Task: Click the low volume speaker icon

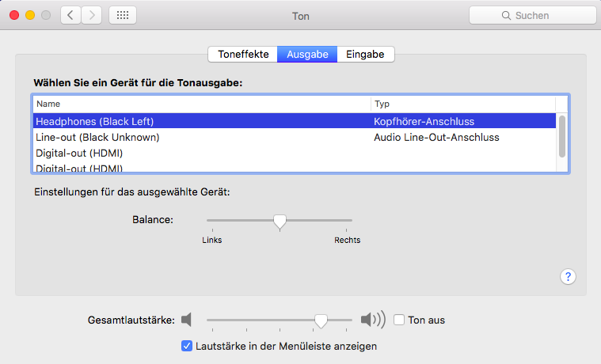Action: tap(186, 320)
